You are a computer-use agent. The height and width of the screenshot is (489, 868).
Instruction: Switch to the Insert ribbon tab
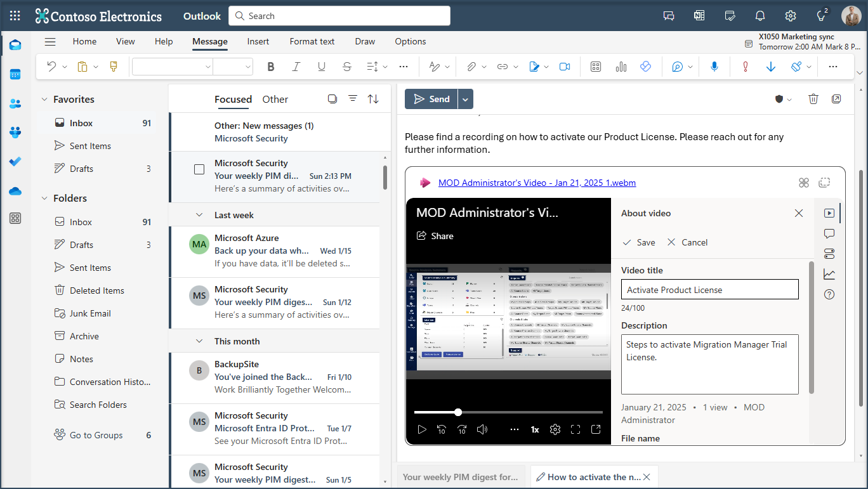click(258, 42)
